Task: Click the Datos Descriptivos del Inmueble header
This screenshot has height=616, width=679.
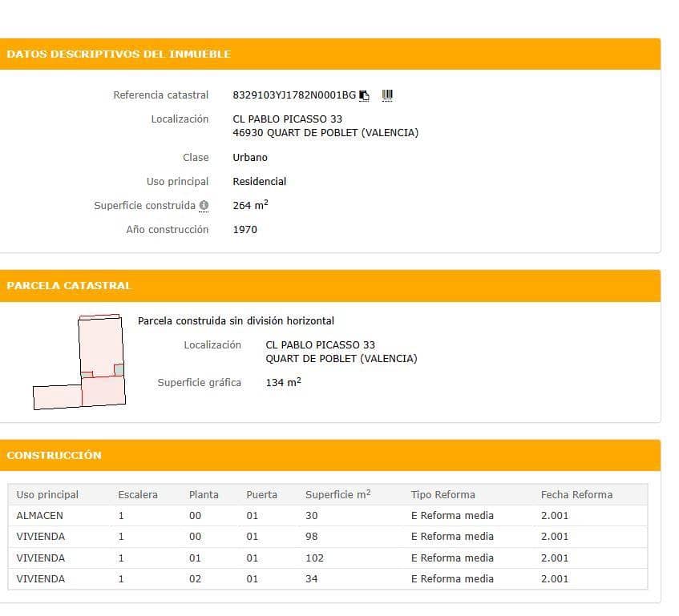Action: click(119, 54)
